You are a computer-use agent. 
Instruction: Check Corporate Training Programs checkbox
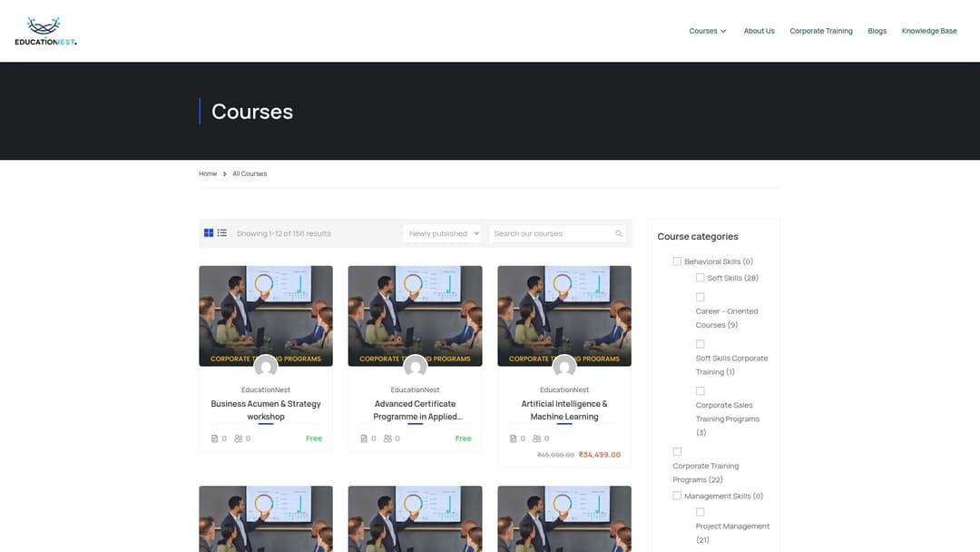pyautogui.click(x=677, y=451)
